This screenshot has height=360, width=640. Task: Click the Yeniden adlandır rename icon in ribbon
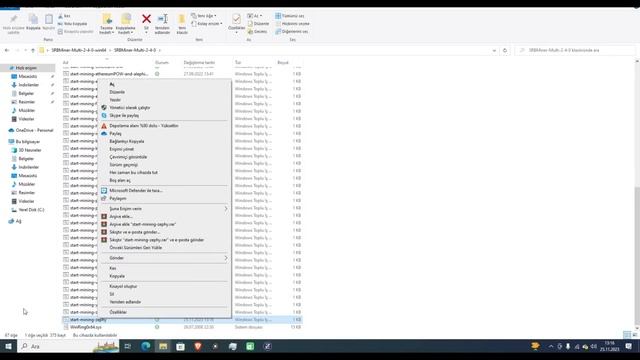tap(162, 19)
